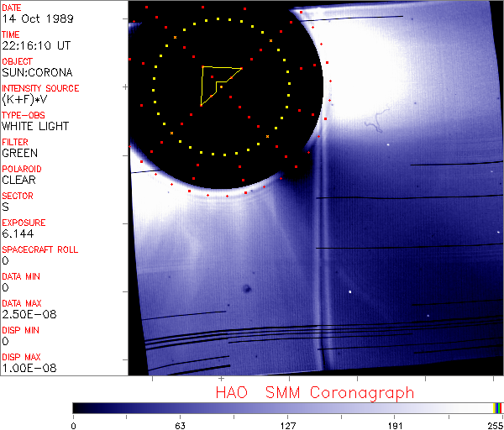Viewport: 504px width, 430px height.
Task: Click the GREEN filter value
Action: [x=20, y=153]
